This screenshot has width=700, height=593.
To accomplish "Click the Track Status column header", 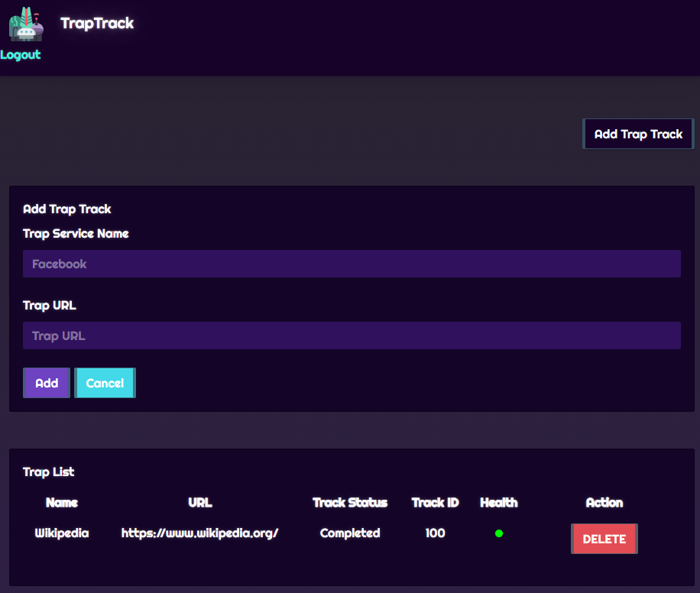I will click(350, 503).
